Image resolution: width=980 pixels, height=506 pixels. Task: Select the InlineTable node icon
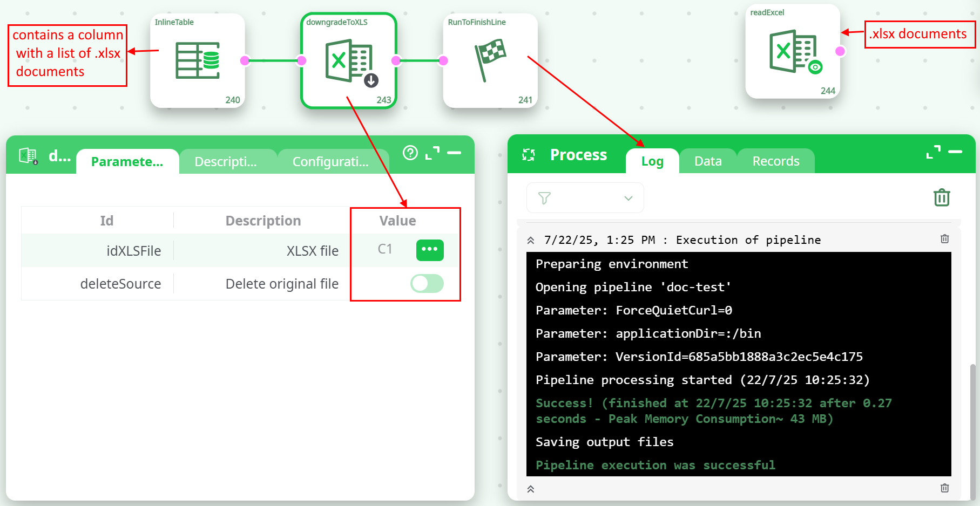[198, 60]
